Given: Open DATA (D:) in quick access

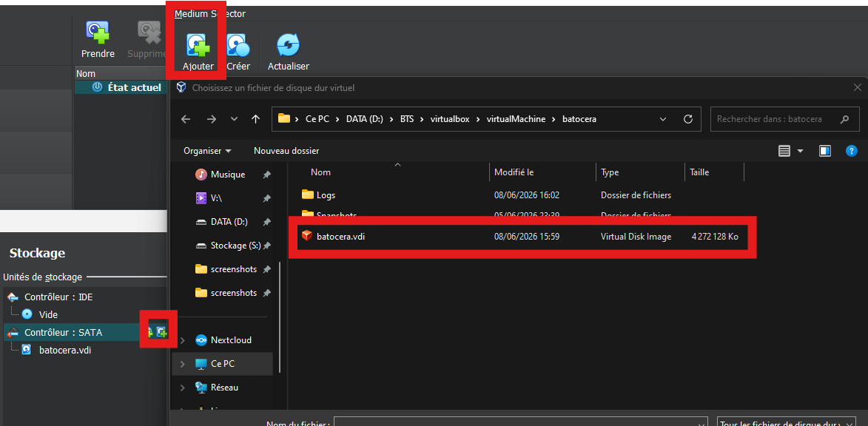Looking at the screenshot, I should (x=229, y=221).
